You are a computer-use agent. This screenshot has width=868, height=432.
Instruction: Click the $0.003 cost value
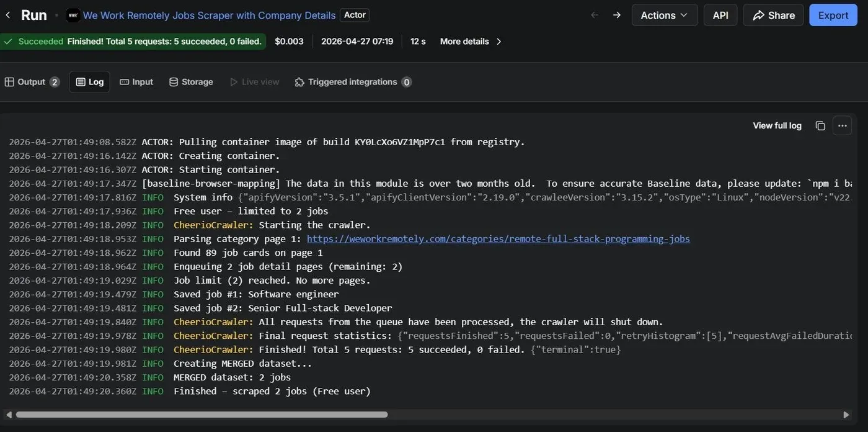click(x=289, y=42)
